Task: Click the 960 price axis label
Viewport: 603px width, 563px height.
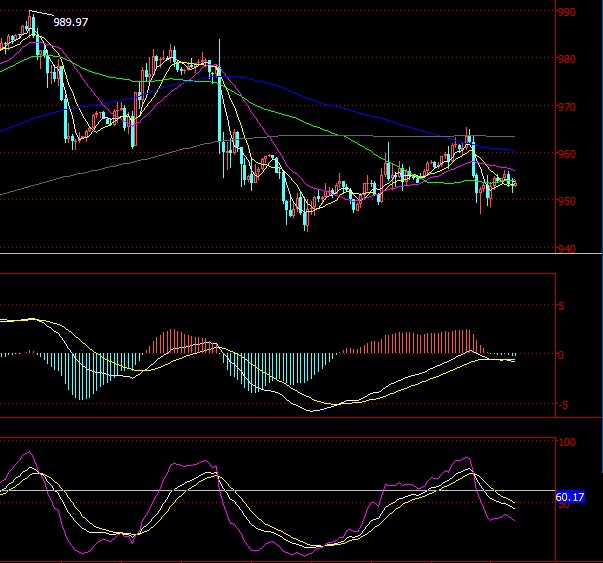Action: click(567, 154)
